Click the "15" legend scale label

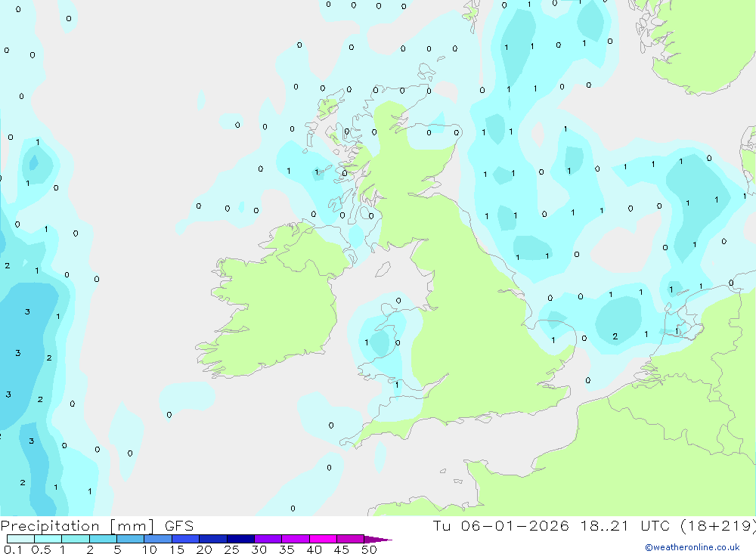(x=177, y=549)
